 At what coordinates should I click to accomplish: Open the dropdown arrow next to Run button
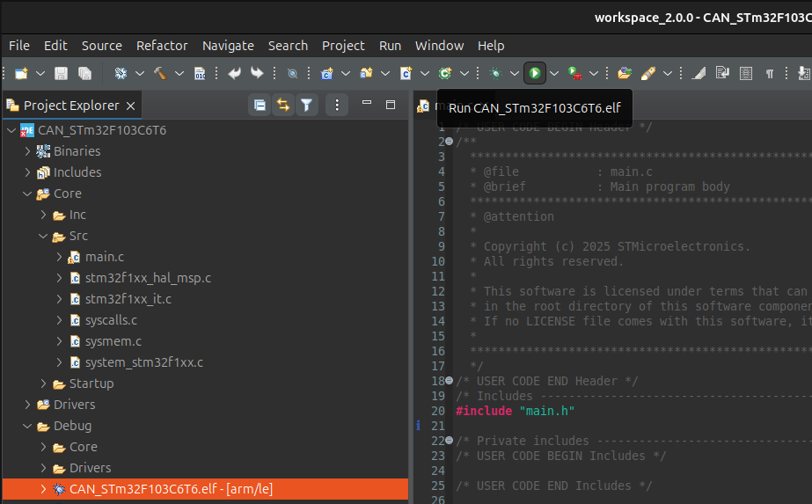pos(554,73)
